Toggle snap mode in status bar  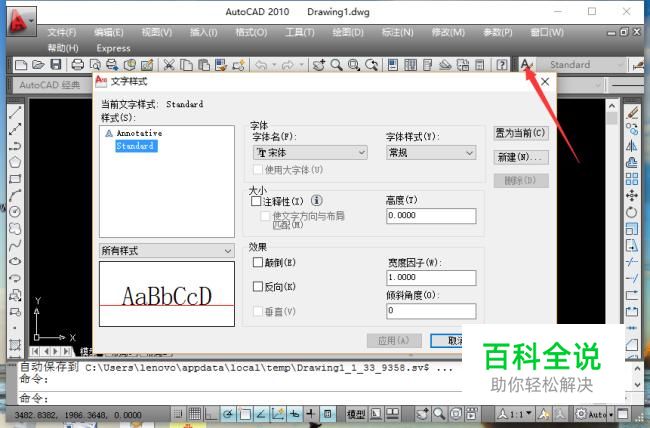coord(178,414)
